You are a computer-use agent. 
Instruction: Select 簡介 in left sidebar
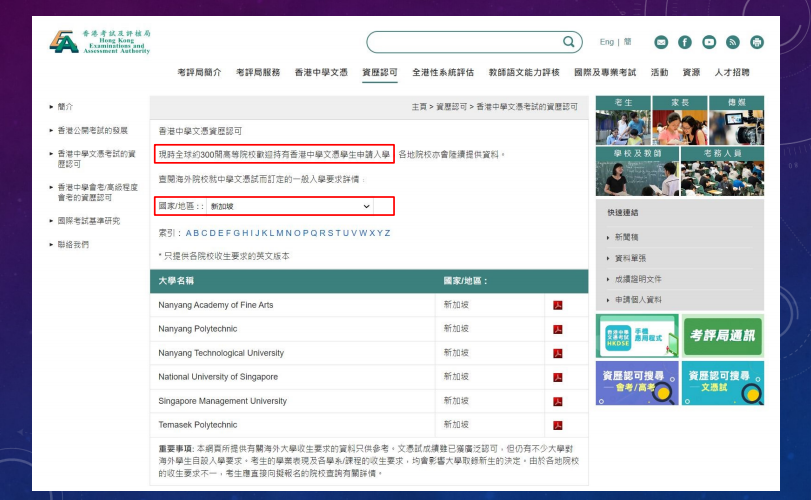[x=65, y=107]
